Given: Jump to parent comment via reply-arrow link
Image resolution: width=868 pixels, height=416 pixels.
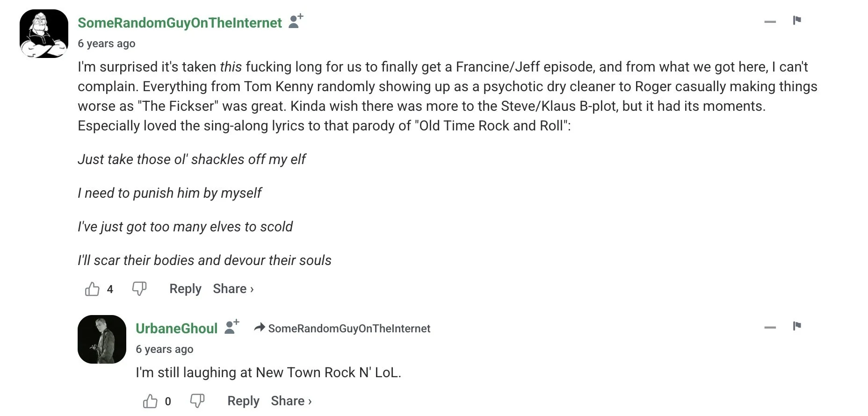Looking at the screenshot, I should click(342, 329).
